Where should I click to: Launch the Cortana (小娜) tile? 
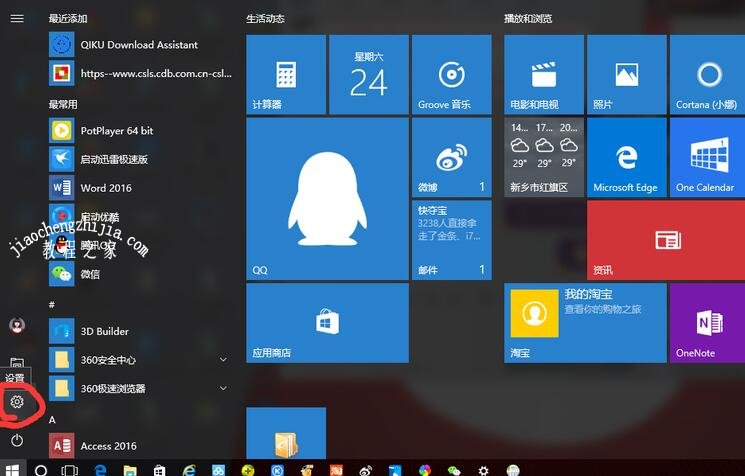707,75
